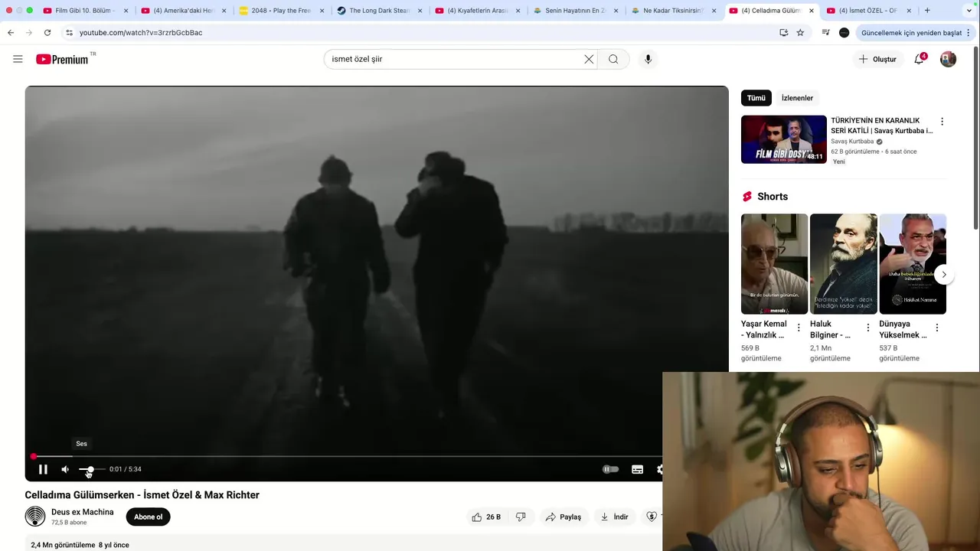Go back in browser history
980x551 pixels.
[11, 33]
